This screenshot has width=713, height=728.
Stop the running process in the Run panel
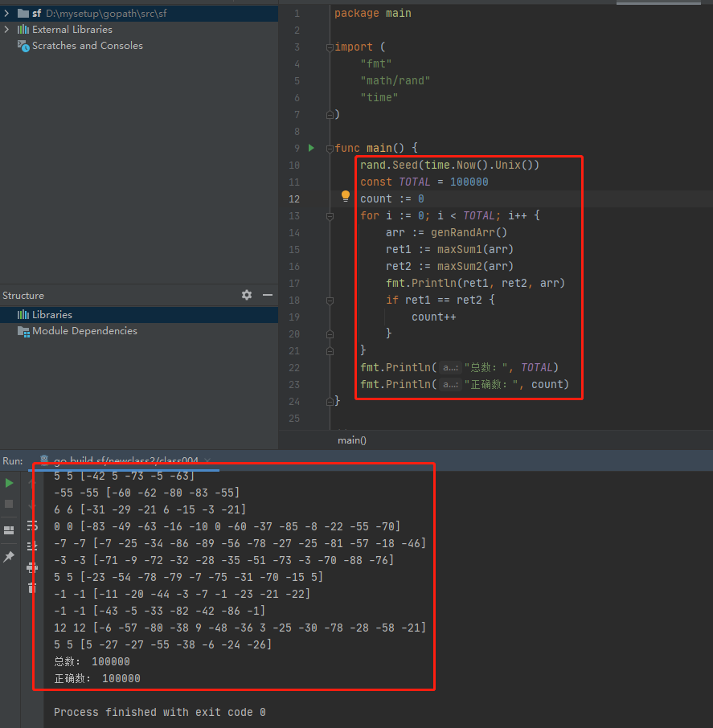(9, 504)
